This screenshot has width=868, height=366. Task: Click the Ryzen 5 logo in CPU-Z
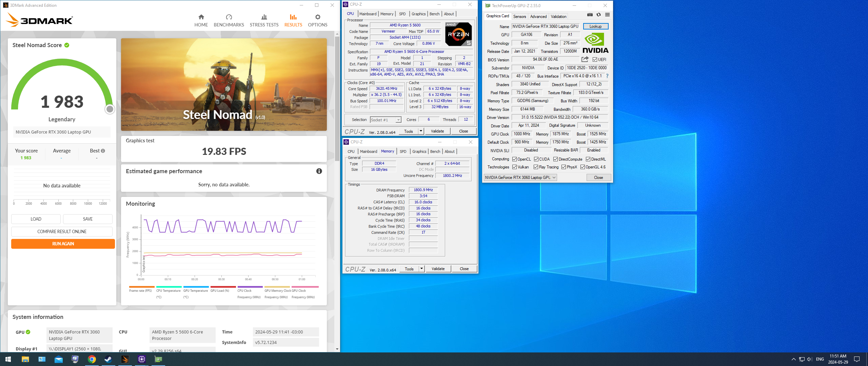458,34
